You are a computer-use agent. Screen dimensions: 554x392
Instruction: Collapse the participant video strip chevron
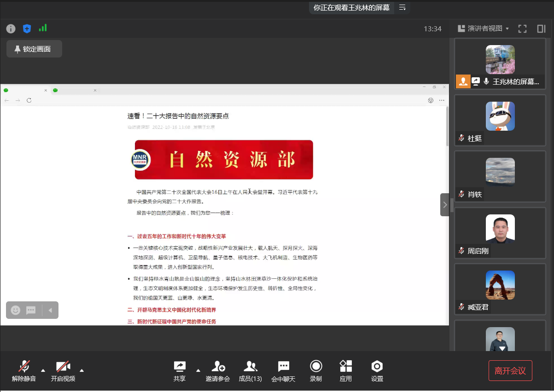[444, 205]
